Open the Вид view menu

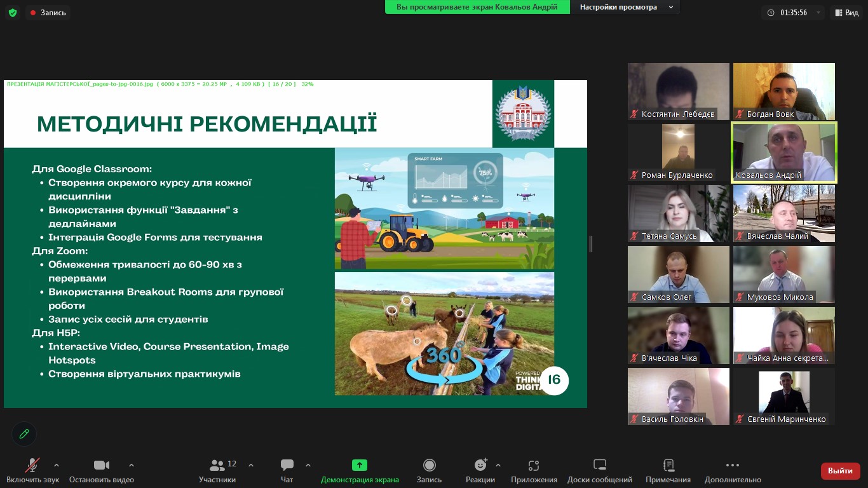click(x=846, y=13)
